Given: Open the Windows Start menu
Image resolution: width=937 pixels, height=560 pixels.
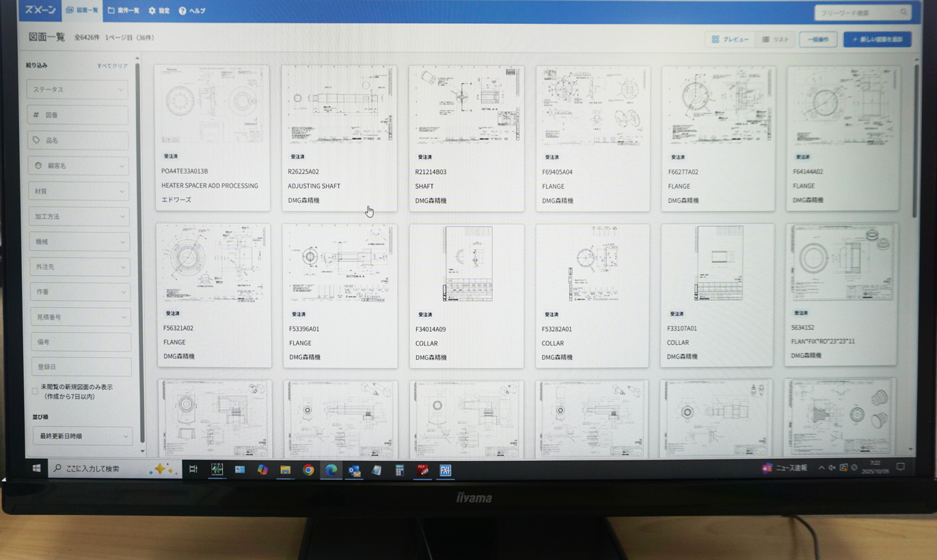Looking at the screenshot, I should coord(36,468).
